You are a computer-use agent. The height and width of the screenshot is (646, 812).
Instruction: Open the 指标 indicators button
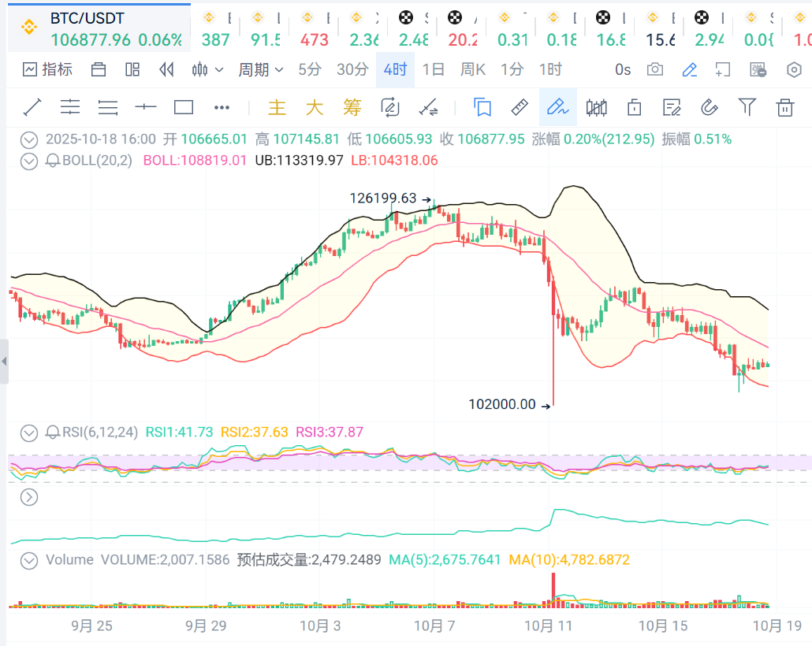tap(48, 70)
